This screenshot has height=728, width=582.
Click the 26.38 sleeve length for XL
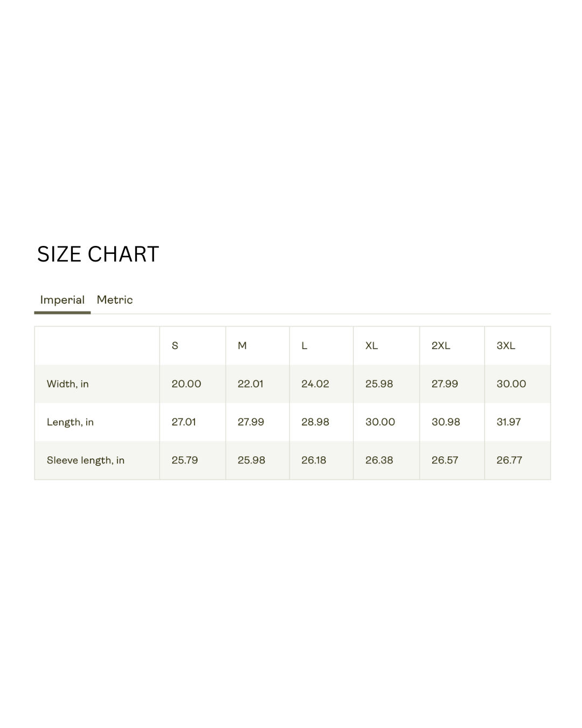coord(379,461)
